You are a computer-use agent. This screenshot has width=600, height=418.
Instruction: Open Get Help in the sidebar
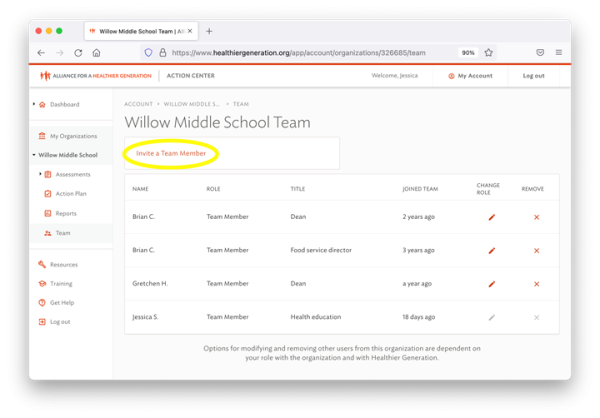tap(61, 302)
